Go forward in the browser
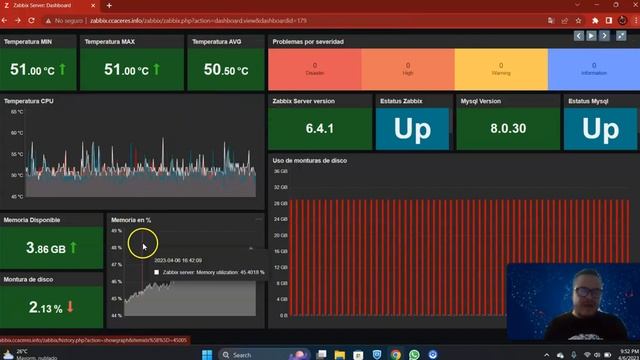Screen dimensions: 640x360 pos(18,20)
